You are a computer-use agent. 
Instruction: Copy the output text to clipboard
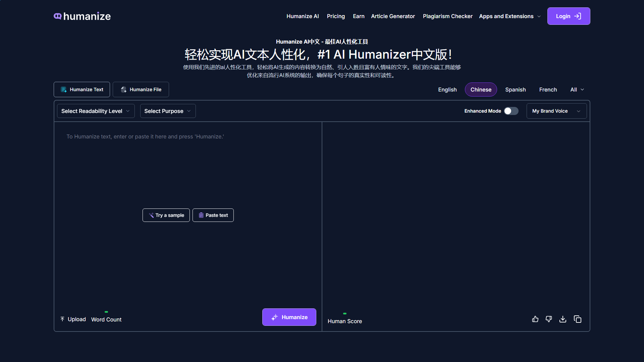coord(577,319)
